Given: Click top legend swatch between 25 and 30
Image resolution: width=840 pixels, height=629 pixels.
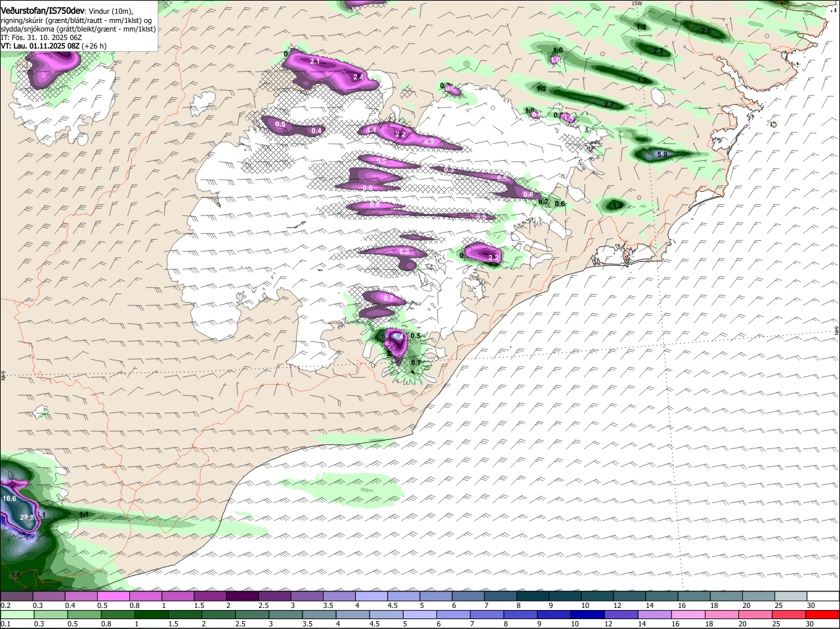Looking at the screenshot, I should [791, 596].
